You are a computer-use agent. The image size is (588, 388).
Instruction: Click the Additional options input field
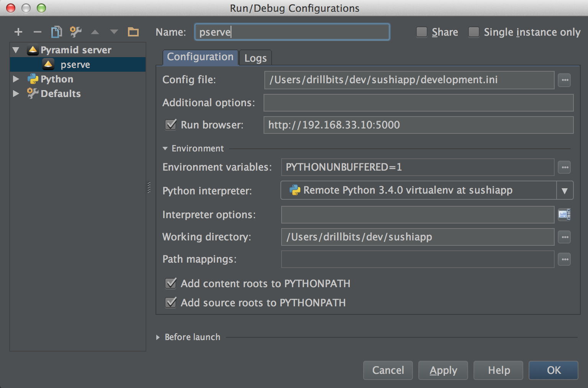[418, 102]
